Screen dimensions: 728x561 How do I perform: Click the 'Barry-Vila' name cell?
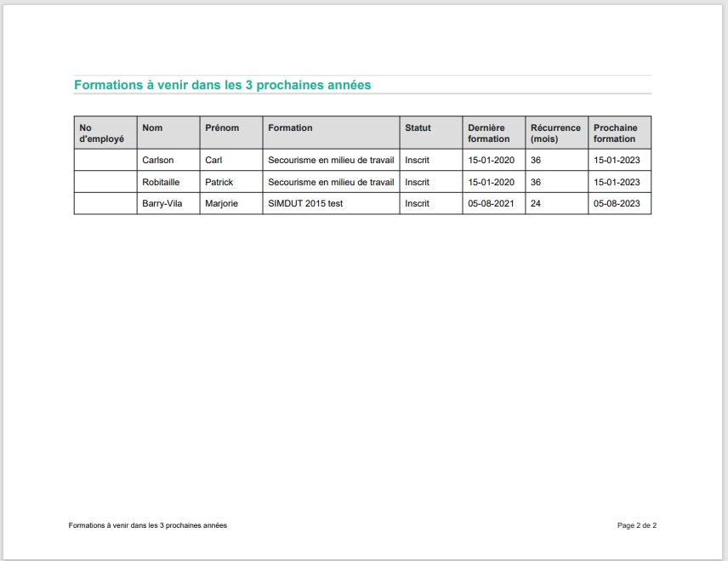(x=168, y=203)
